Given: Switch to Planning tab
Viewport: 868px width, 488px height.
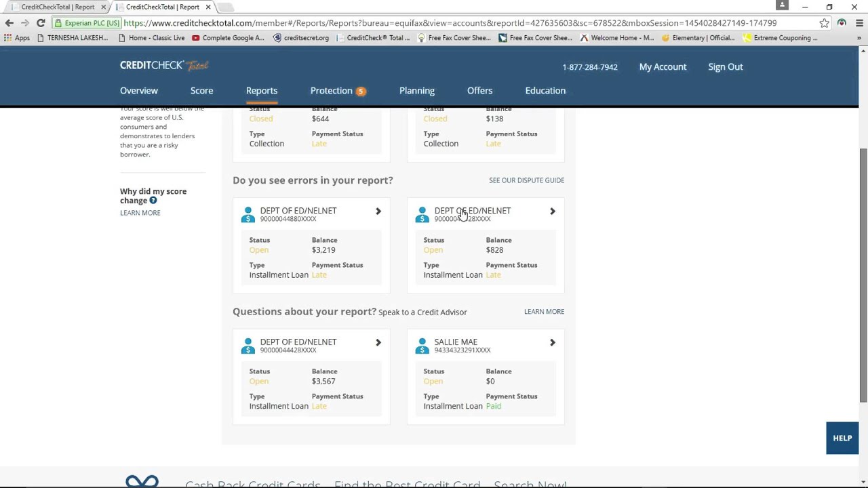Looking at the screenshot, I should pos(417,91).
